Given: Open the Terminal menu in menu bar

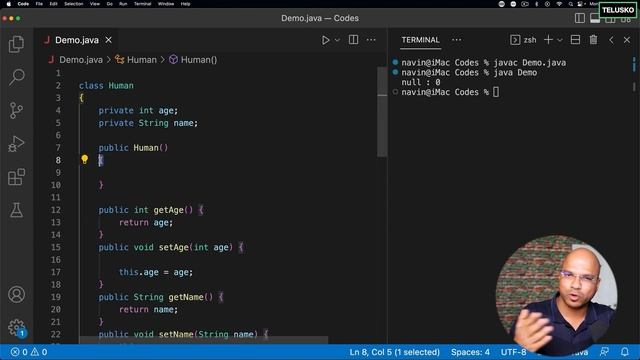Looking at the screenshot, I should pos(142,4).
